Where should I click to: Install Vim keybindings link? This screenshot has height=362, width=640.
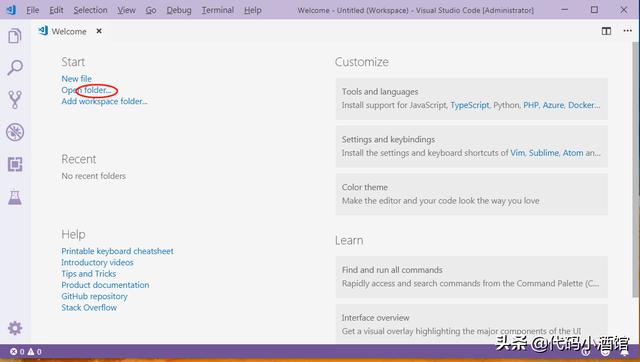click(517, 153)
